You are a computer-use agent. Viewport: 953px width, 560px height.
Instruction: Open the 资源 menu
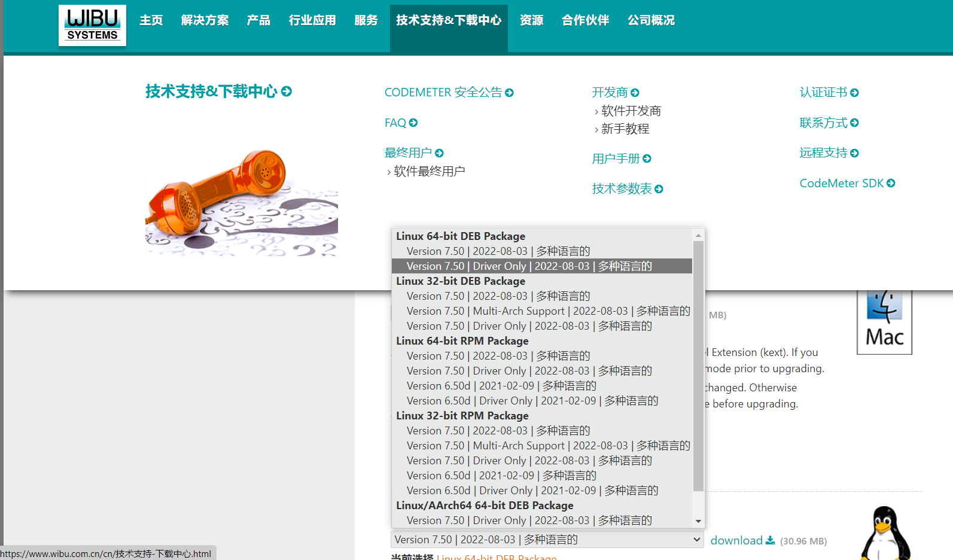tap(532, 20)
